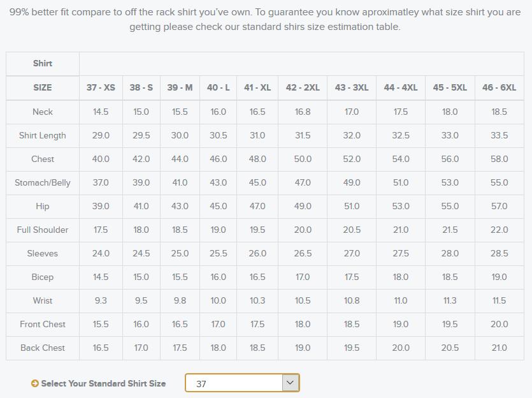532x398 pixels.
Task: Select the 38 - S column header
Action: coord(141,87)
